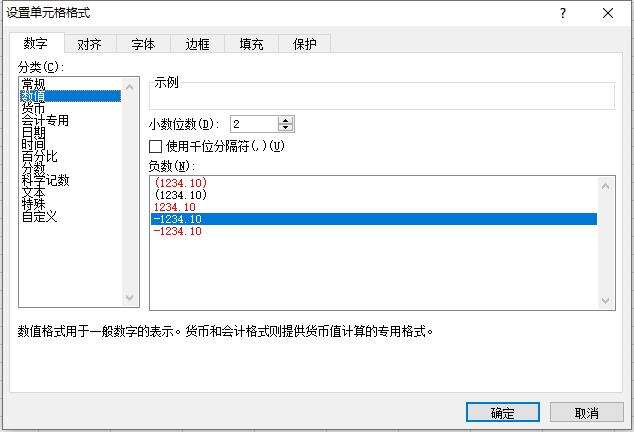Switch to the 边框 tab
634x432 pixels.
click(x=197, y=44)
